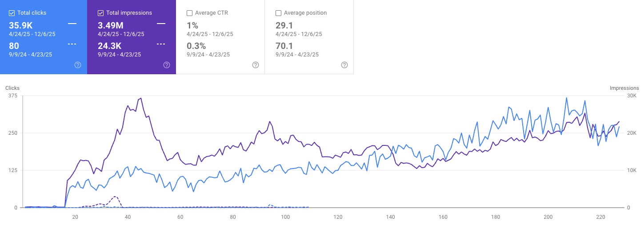
Task: Uncheck the Total impressions checkbox
Action: coord(101,13)
